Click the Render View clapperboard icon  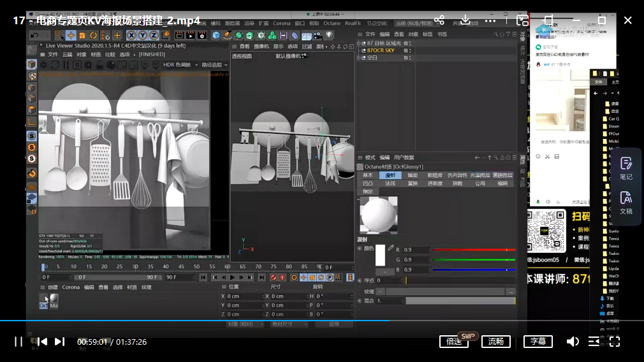179,35
